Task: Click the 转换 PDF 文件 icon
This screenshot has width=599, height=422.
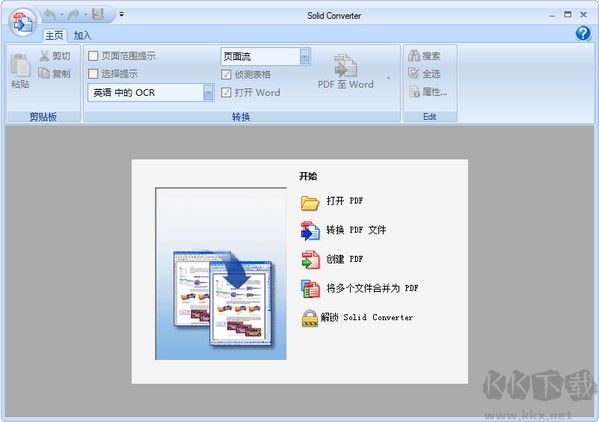Action: (310, 231)
